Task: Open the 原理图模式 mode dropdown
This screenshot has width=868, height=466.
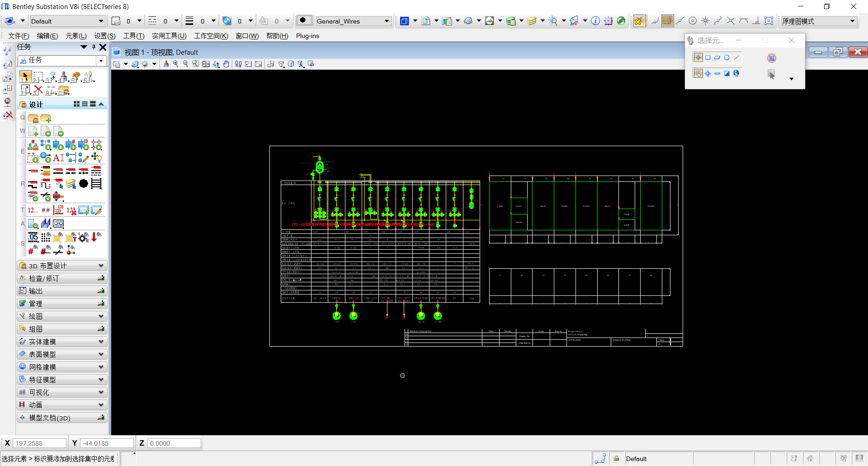Action: coord(852,21)
